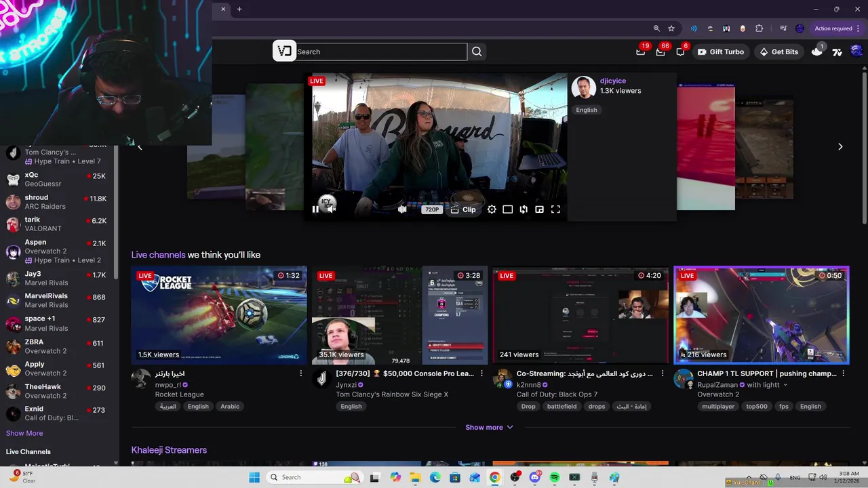The image size is (868, 488).
Task: Open the RupalZaman Overwatch 2 thumbnail
Action: click(x=761, y=315)
